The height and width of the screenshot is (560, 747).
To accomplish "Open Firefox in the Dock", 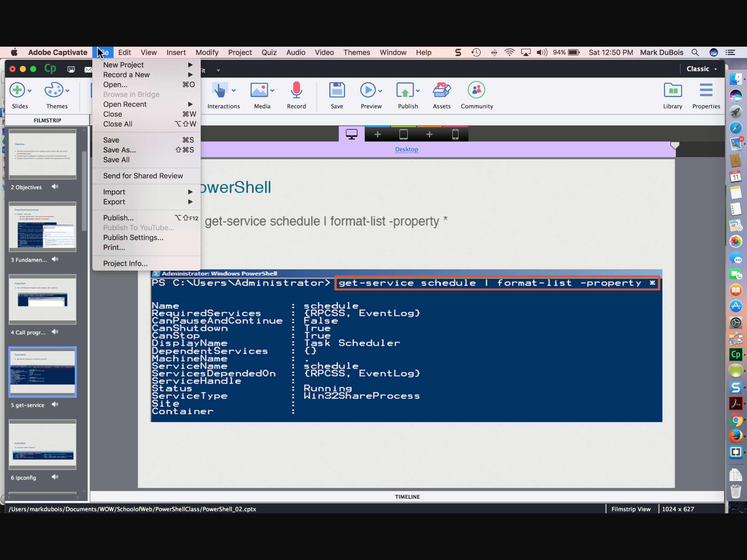I will 736,436.
